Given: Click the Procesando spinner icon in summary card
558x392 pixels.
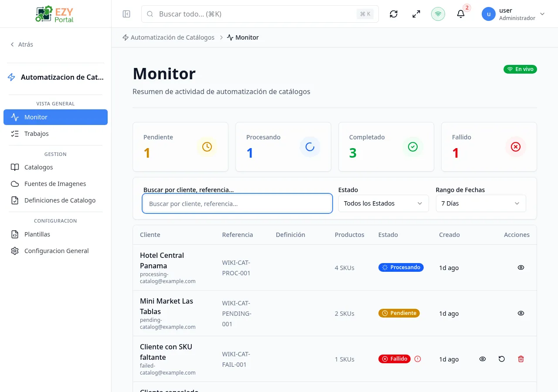Looking at the screenshot, I should 310,147.
